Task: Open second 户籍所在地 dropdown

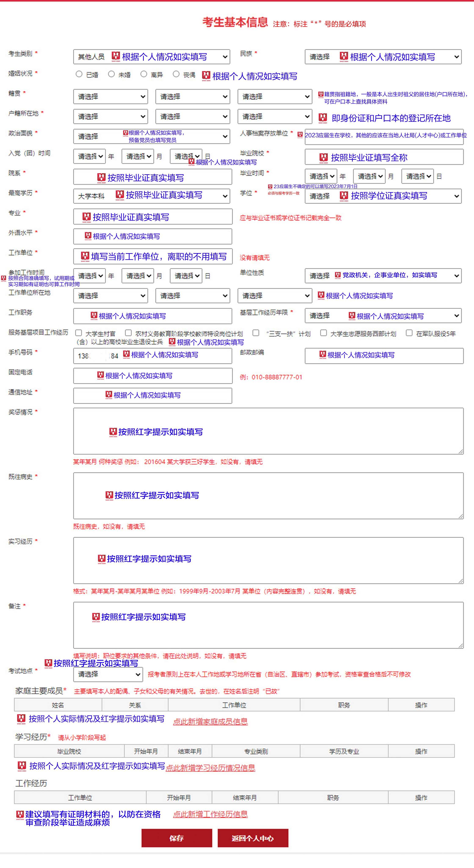Action: tap(193, 116)
